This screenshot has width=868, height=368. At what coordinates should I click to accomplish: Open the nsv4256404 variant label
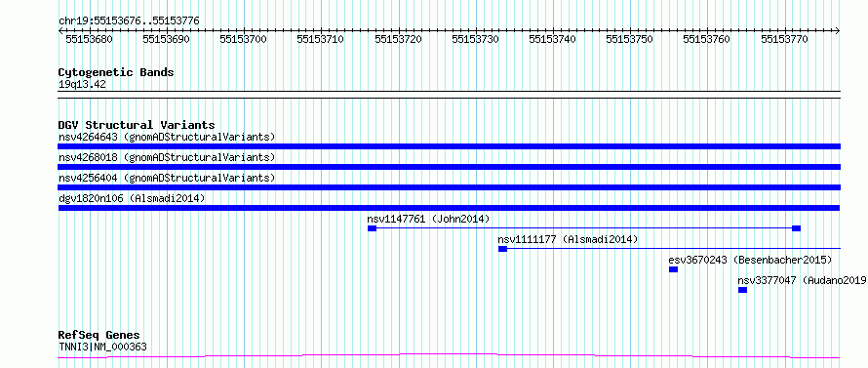point(167,178)
